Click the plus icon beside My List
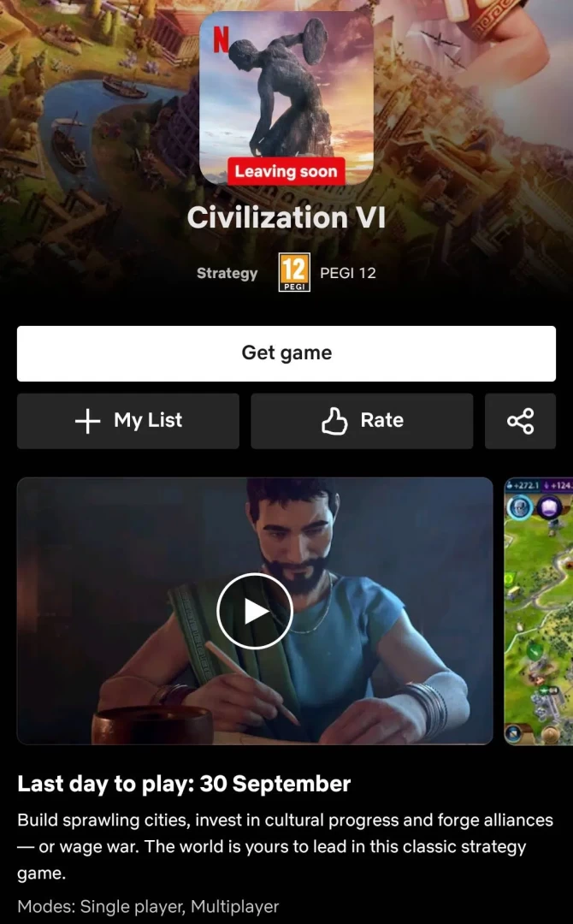Viewport: 573px width, 924px height. [88, 421]
